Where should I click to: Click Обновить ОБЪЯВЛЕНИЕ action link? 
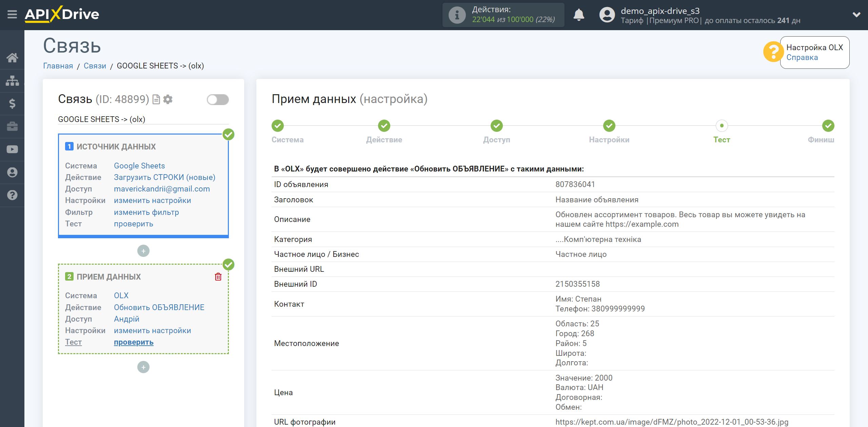[x=159, y=307]
